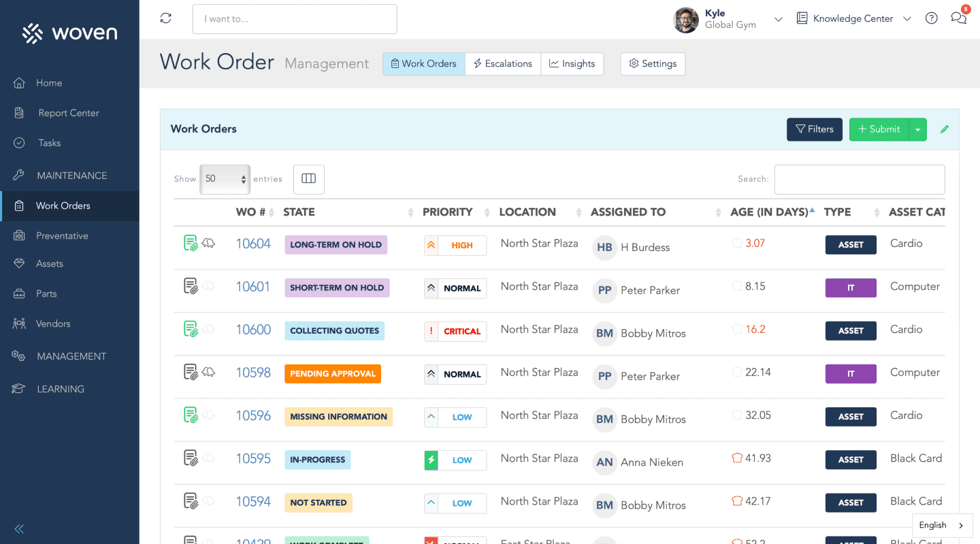Click the notes icon for work order 10601
980x544 pixels.
pyautogui.click(x=191, y=286)
